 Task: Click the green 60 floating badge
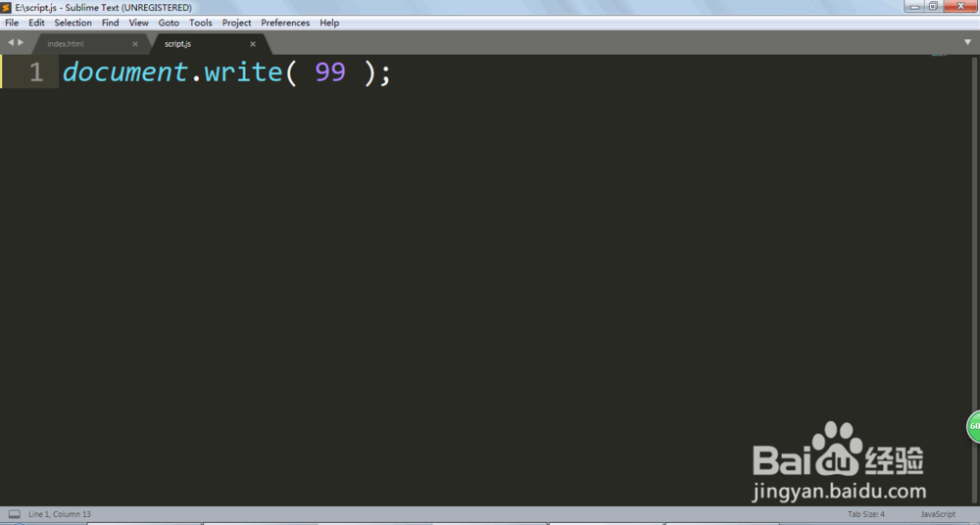(974, 427)
